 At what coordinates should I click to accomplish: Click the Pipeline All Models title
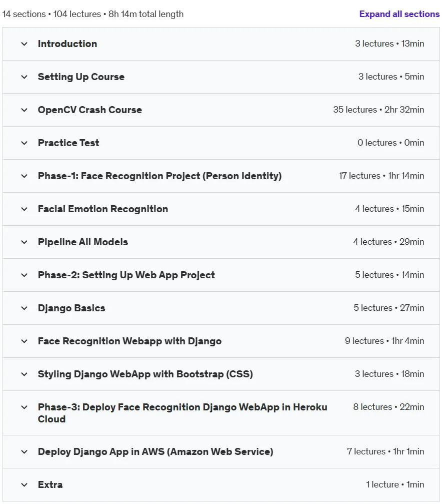click(83, 242)
